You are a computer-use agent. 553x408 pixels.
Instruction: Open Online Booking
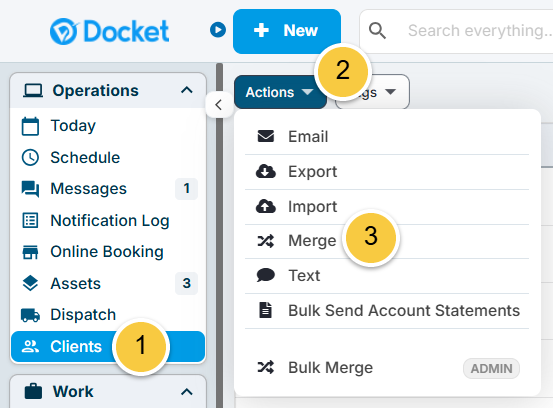[x=107, y=252]
